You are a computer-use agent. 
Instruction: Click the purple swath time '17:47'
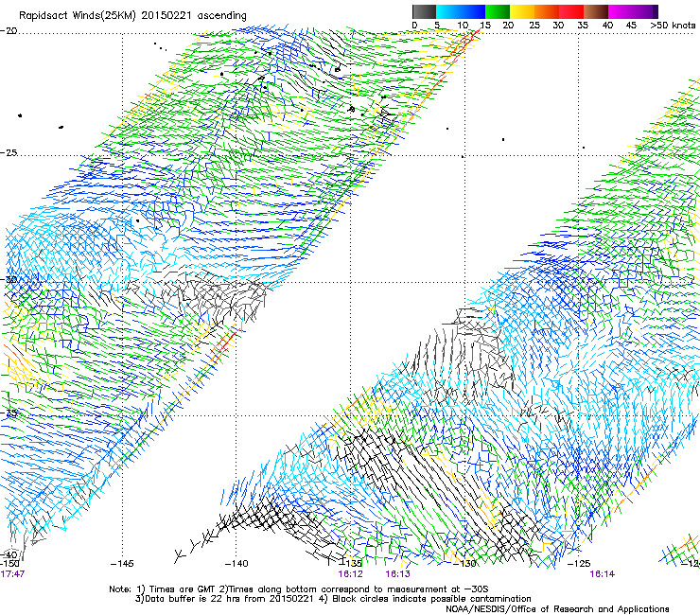point(12,574)
